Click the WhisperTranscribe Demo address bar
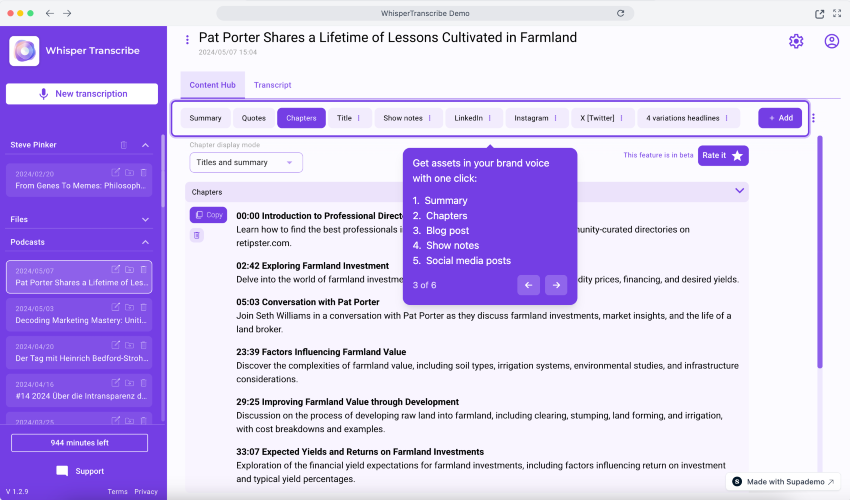The width and height of the screenshot is (850, 500). [425, 13]
